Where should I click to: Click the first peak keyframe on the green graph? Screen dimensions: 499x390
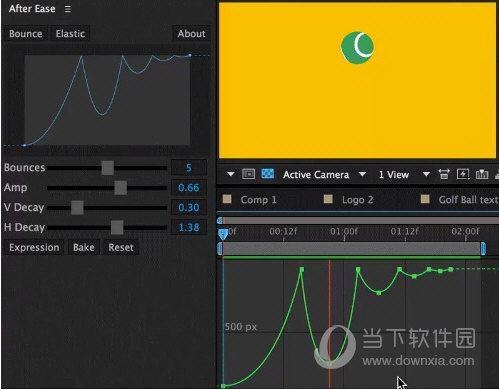tap(302, 269)
